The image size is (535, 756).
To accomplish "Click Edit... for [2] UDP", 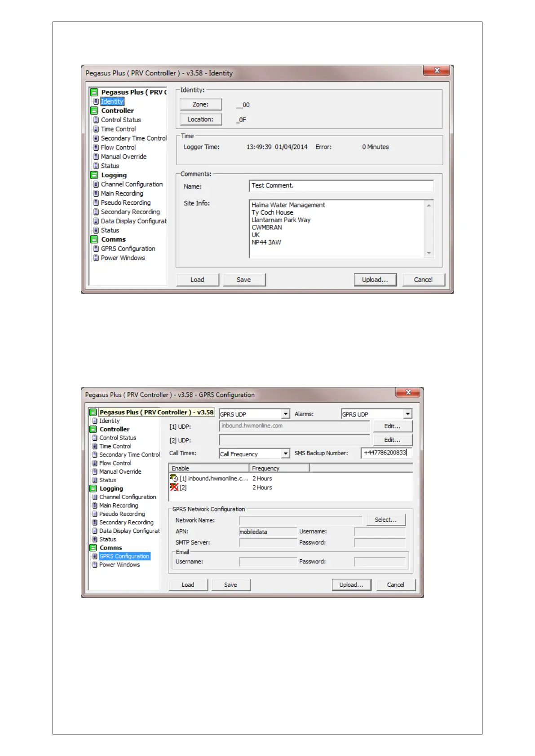I will [392, 440].
